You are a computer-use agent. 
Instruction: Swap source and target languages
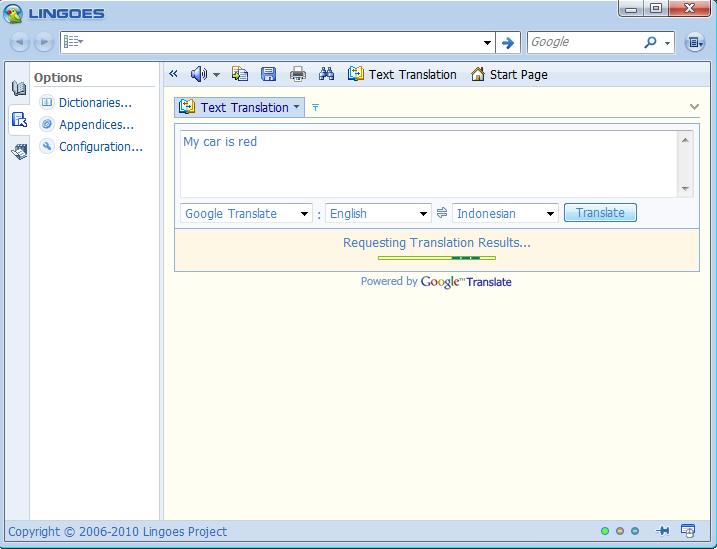click(x=442, y=213)
